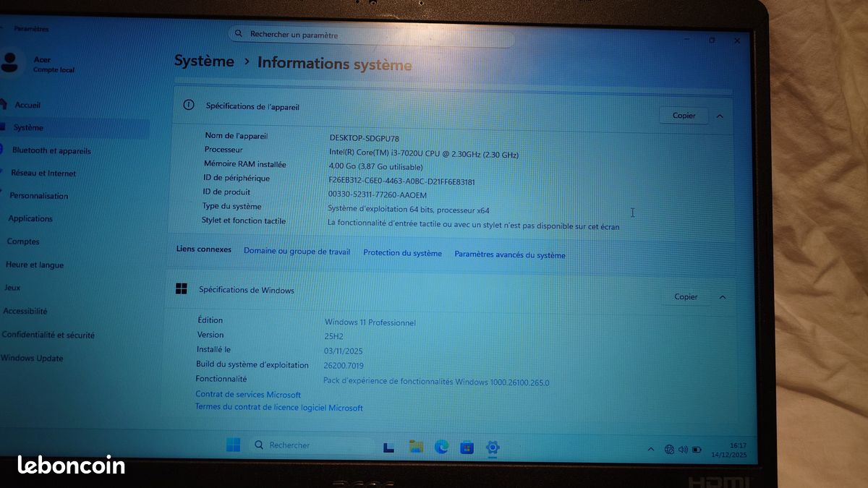Image resolution: width=868 pixels, height=488 pixels.
Task: Open Termes du contrat de licence logiciel Microsoft
Action: [x=279, y=408]
